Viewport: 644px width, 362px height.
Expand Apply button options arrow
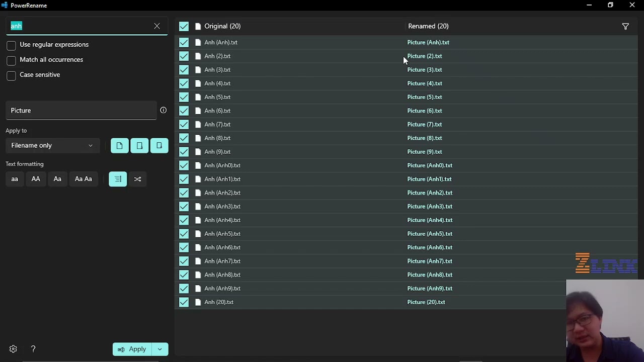[x=159, y=349]
